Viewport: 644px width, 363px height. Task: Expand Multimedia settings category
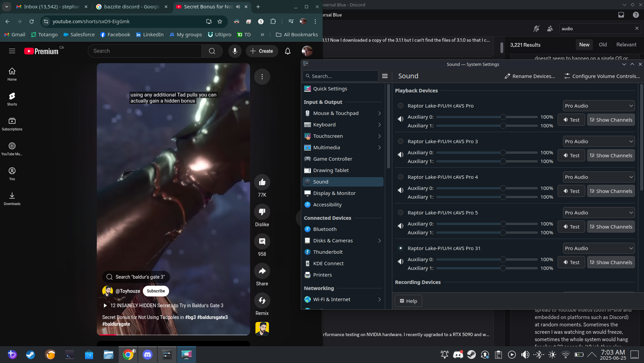(343, 148)
